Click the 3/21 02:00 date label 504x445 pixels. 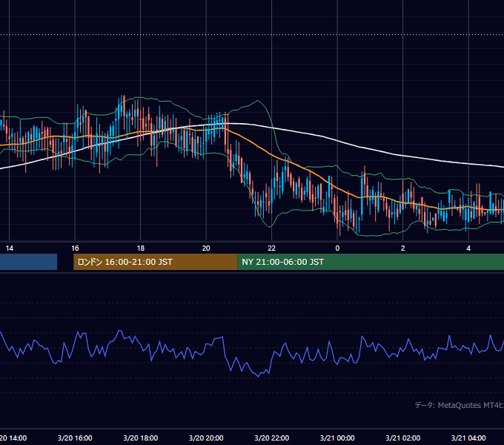(x=402, y=438)
